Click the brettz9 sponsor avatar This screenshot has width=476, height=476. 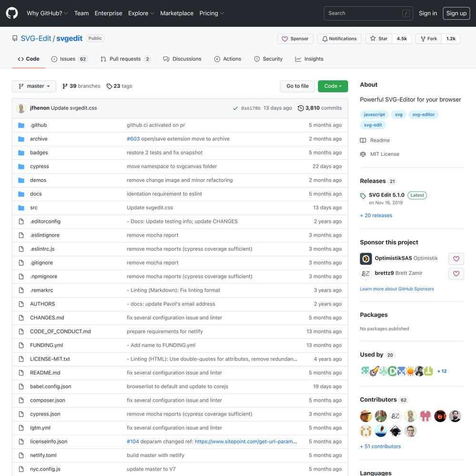[x=366, y=274]
